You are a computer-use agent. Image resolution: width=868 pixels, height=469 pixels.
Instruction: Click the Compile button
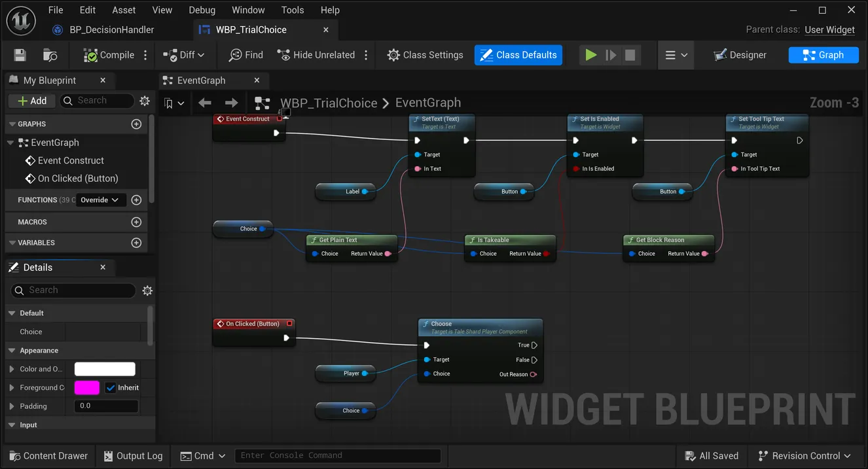coord(109,55)
